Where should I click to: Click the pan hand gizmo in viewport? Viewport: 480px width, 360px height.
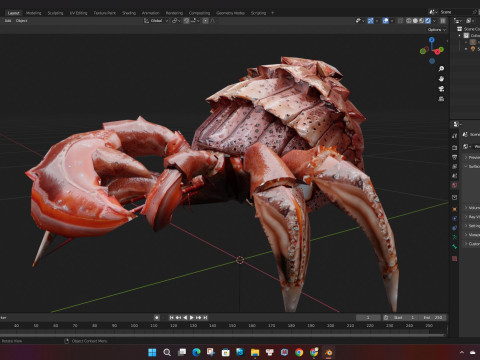441,79
